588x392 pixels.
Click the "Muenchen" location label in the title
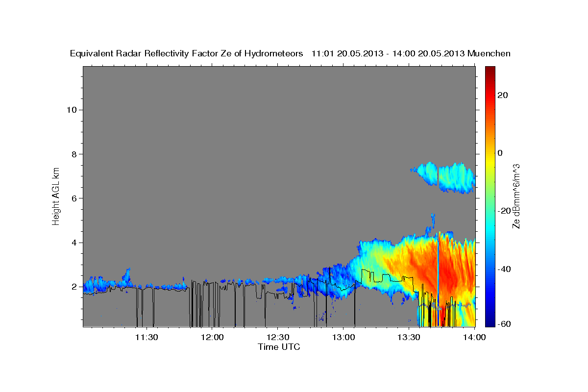point(489,54)
